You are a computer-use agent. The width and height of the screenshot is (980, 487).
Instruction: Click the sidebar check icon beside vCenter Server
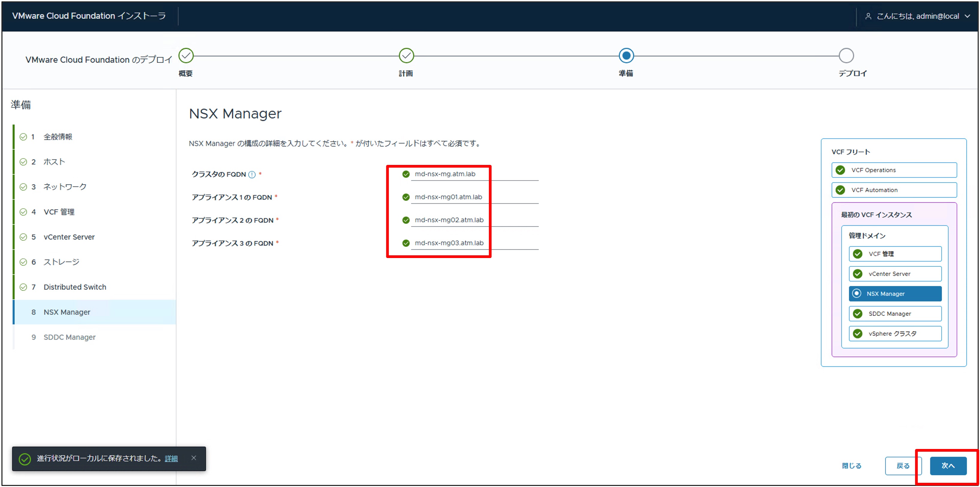click(23, 237)
